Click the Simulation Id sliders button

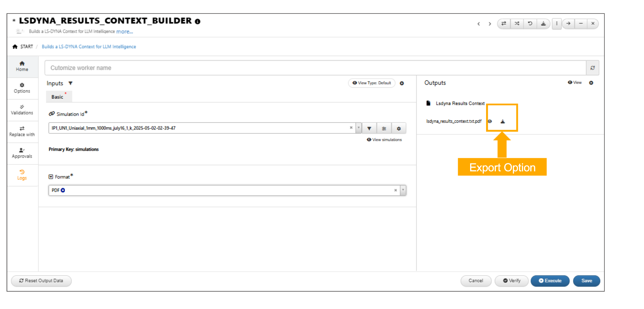(384, 128)
